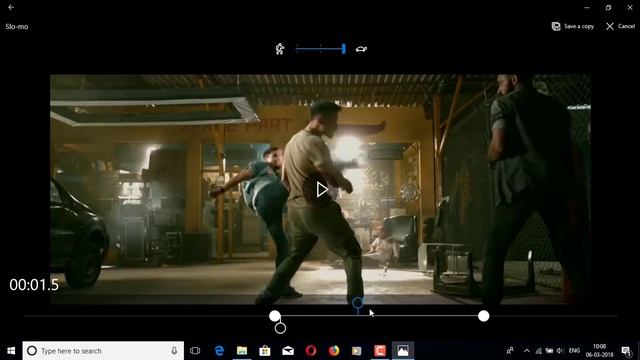Click the back arrow in the Slo-mo window

point(11,7)
